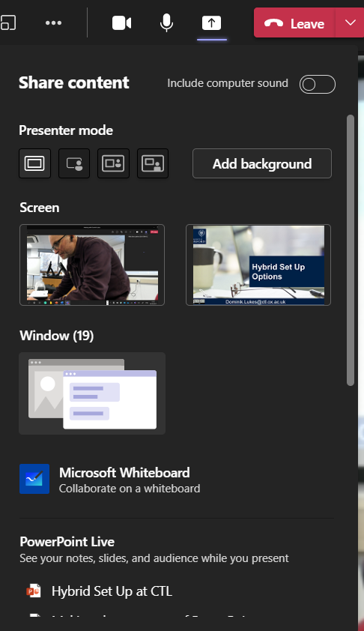Click the share panel vertical scrollbar
This screenshot has width=364, height=631.
pos(351,250)
